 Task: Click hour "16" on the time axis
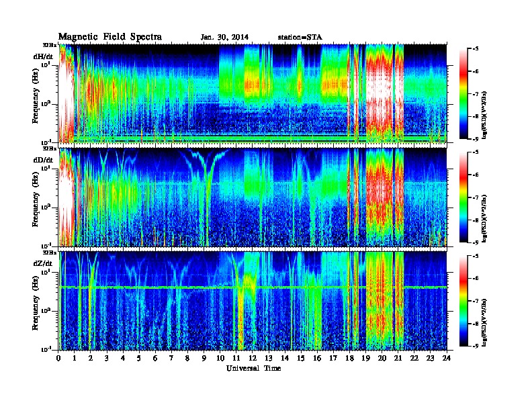[317, 358]
